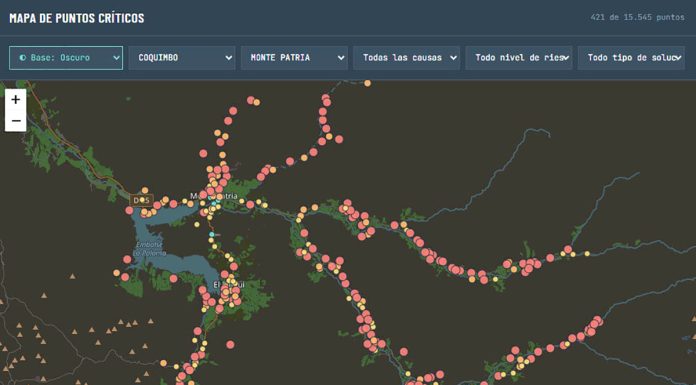Click the half-moon icon in Base selector
This screenshot has width=696, height=385.
[x=23, y=58]
